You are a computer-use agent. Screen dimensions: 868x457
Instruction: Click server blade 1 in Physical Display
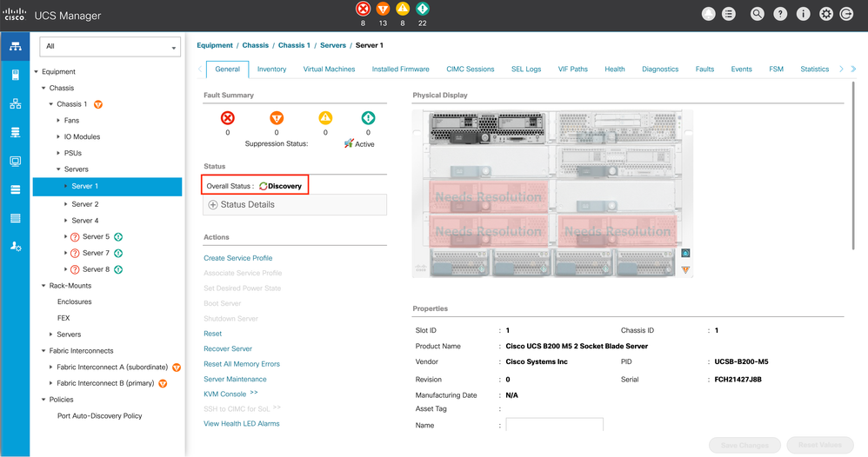point(488,128)
